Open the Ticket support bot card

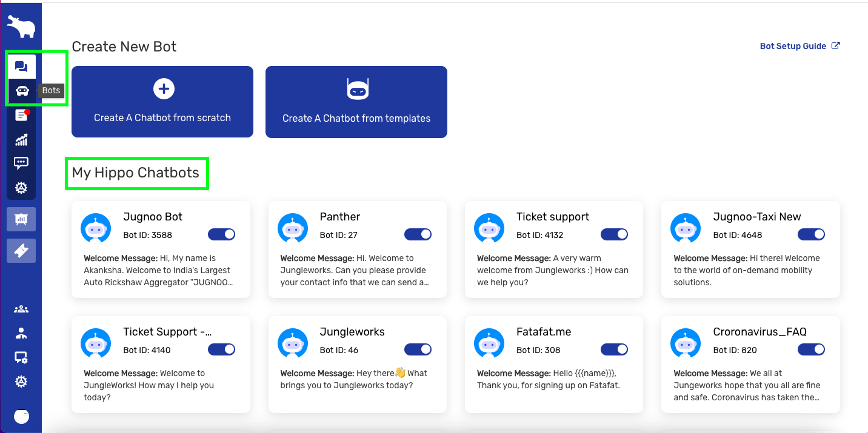coord(553,217)
